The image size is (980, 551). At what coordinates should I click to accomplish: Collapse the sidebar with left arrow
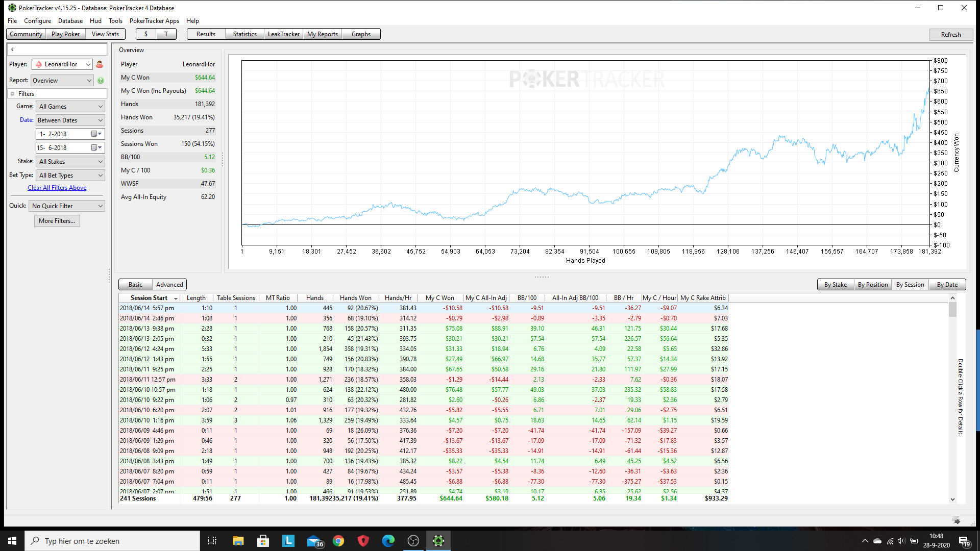pos(12,49)
